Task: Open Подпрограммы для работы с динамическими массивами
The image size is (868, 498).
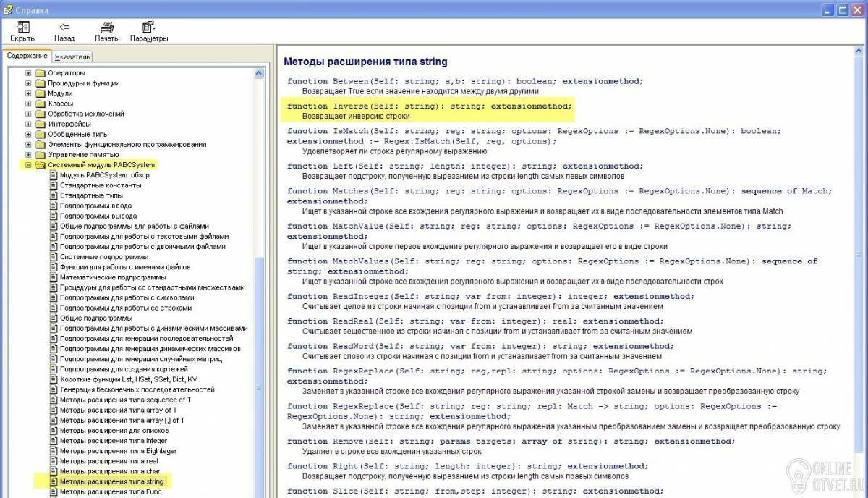Action: (153, 328)
